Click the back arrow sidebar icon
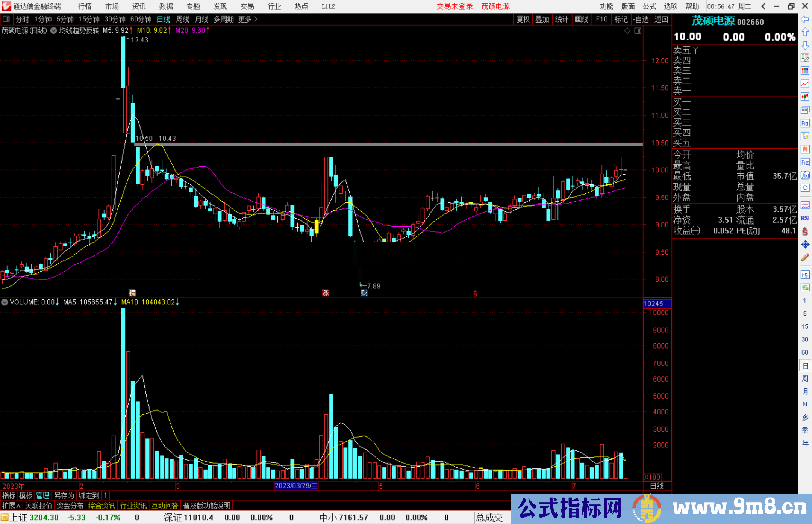The image size is (812, 524). click(x=805, y=19)
